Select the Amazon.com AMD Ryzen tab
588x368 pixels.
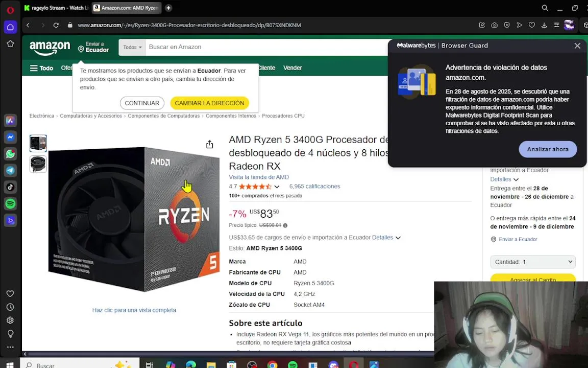[127, 8]
